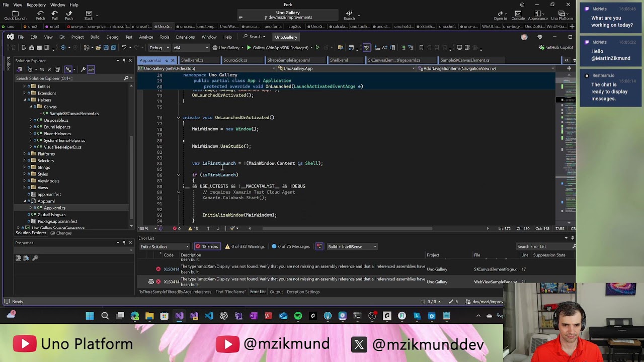Click Open in button in Fork
The image size is (644, 362).
click(x=500, y=15)
